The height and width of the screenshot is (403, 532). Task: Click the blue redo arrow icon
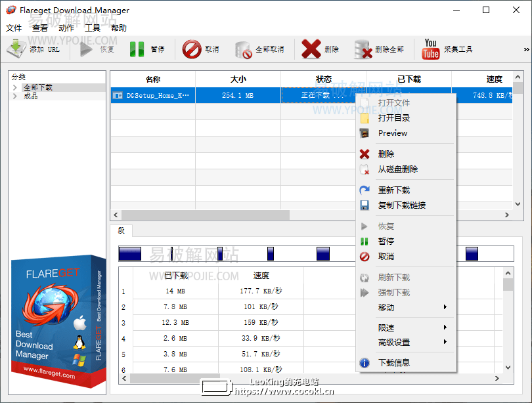pos(365,190)
